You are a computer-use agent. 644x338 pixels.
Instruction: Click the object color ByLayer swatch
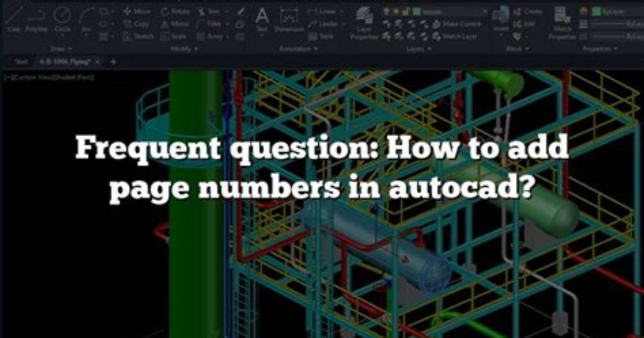[x=597, y=11]
